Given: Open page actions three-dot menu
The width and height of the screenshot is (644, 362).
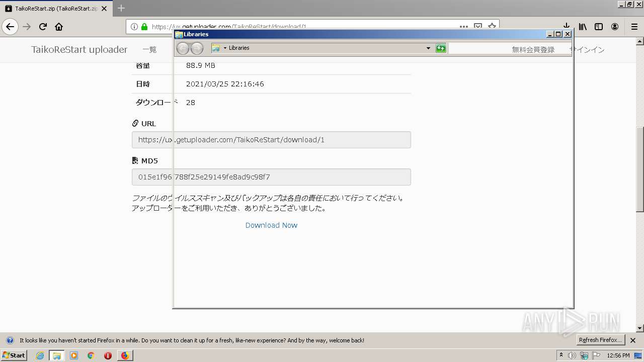Looking at the screenshot, I should click(x=464, y=26).
